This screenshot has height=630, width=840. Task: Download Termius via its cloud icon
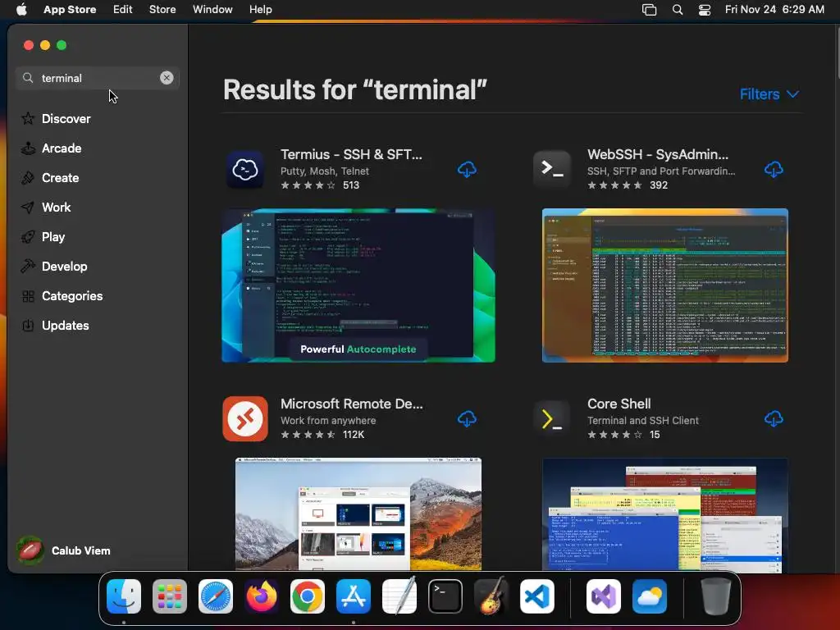[x=467, y=170]
